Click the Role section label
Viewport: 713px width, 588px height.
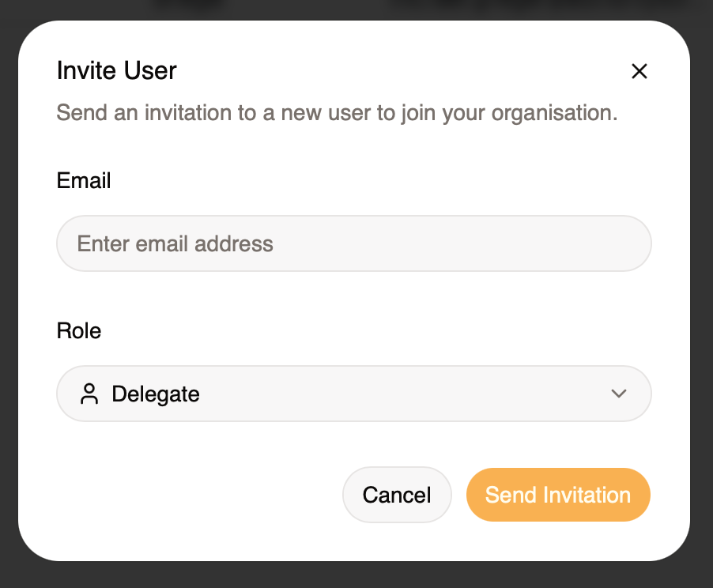pos(79,330)
